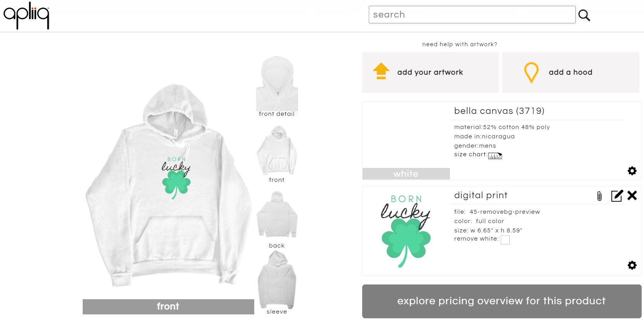Remove the digital print using the X icon
The image size is (644, 321).
coord(632,196)
